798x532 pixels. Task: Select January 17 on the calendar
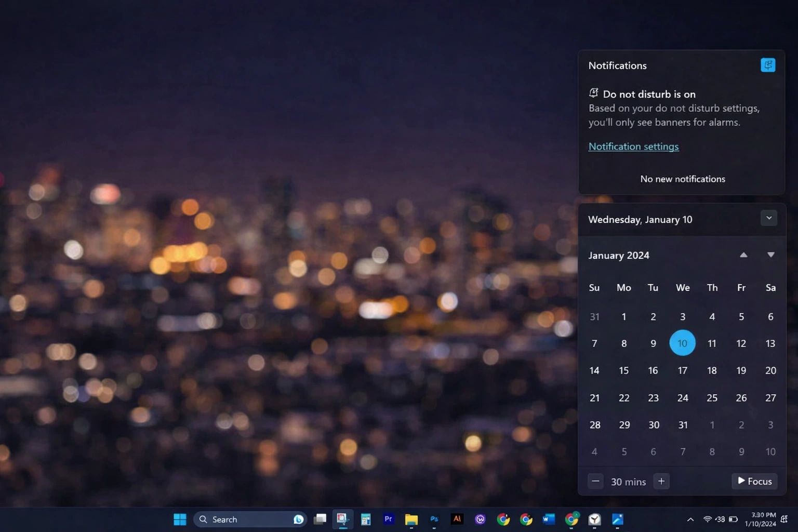[x=682, y=370]
